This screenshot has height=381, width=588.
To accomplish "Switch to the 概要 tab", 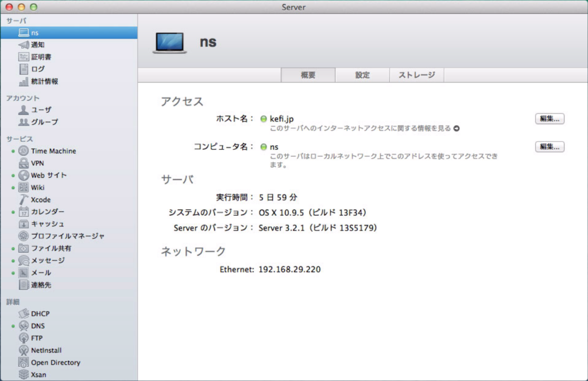I will click(x=308, y=75).
